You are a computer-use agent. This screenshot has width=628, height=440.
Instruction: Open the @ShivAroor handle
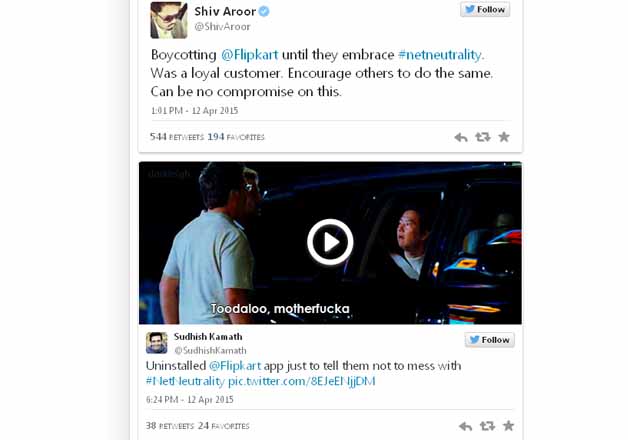[222, 27]
